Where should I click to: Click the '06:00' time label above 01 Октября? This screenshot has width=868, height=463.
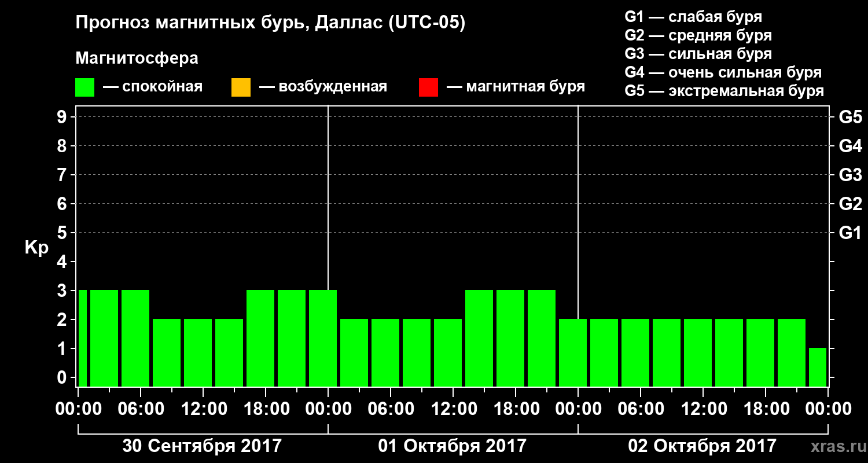[x=391, y=409]
